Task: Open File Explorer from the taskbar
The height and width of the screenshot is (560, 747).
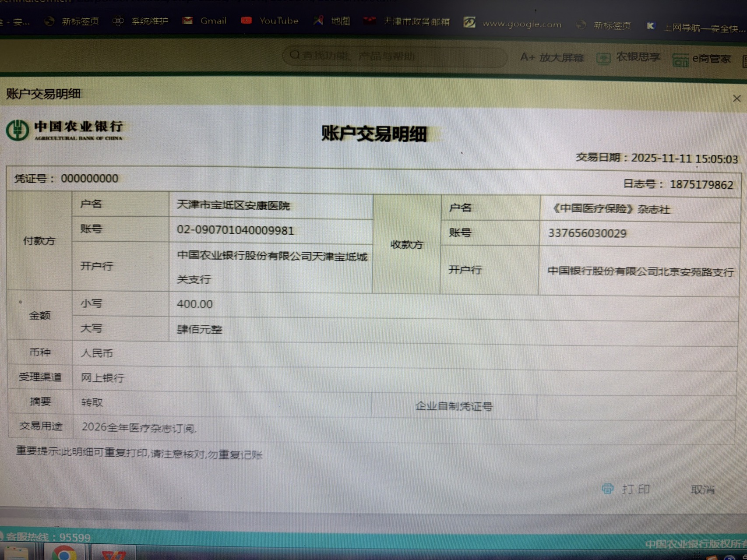Action: 17,554
